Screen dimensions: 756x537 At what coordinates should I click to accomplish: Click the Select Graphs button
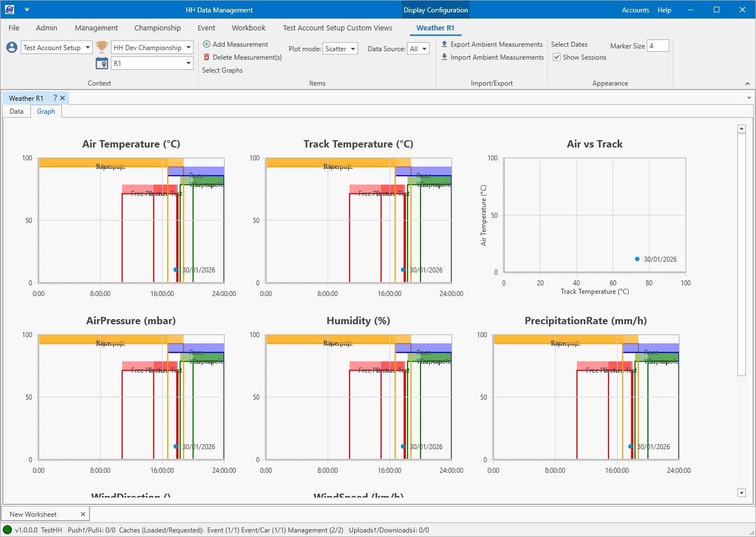(x=222, y=70)
